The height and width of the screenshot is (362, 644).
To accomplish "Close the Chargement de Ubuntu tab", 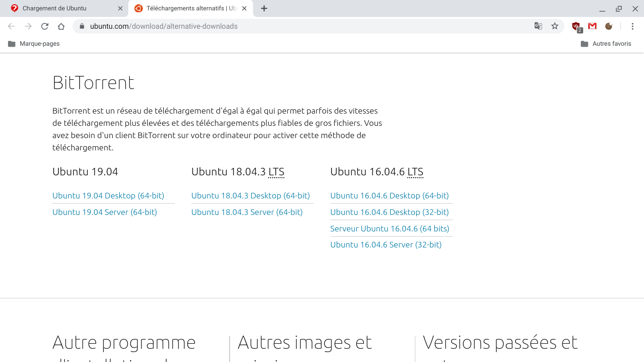I will (x=120, y=8).
